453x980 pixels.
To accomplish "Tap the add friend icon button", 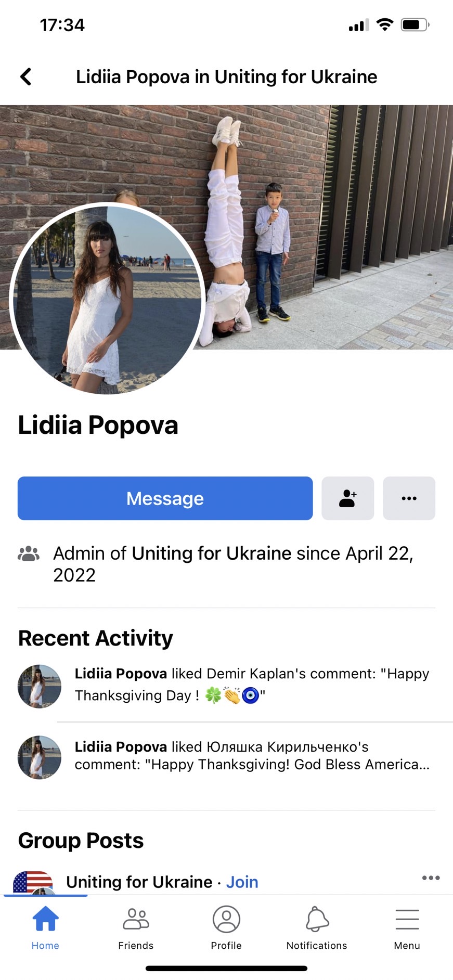I will pyautogui.click(x=347, y=498).
